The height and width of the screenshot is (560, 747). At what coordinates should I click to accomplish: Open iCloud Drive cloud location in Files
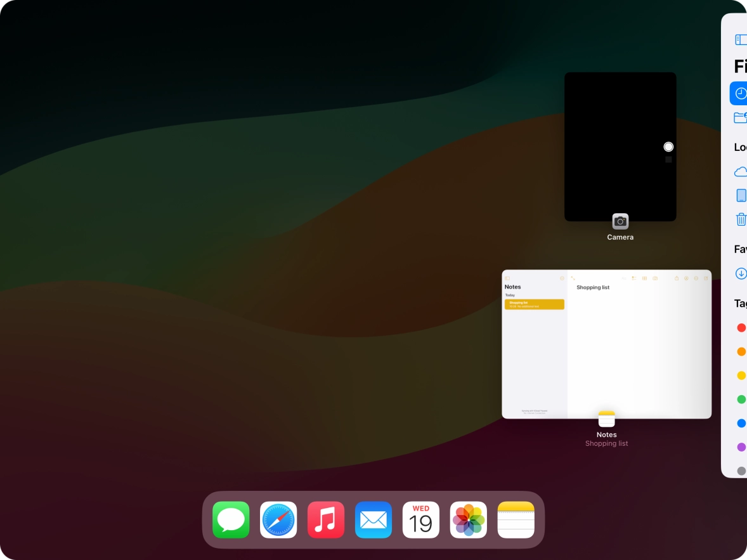(x=740, y=172)
